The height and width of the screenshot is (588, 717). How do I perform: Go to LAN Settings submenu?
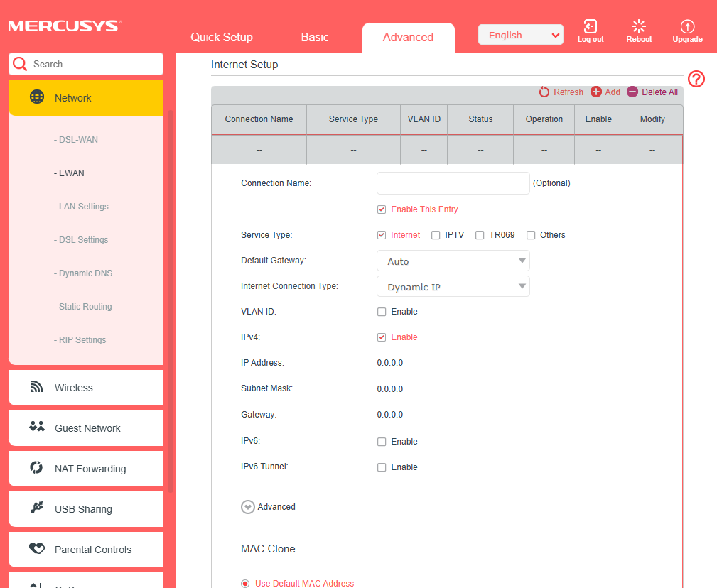tap(81, 207)
